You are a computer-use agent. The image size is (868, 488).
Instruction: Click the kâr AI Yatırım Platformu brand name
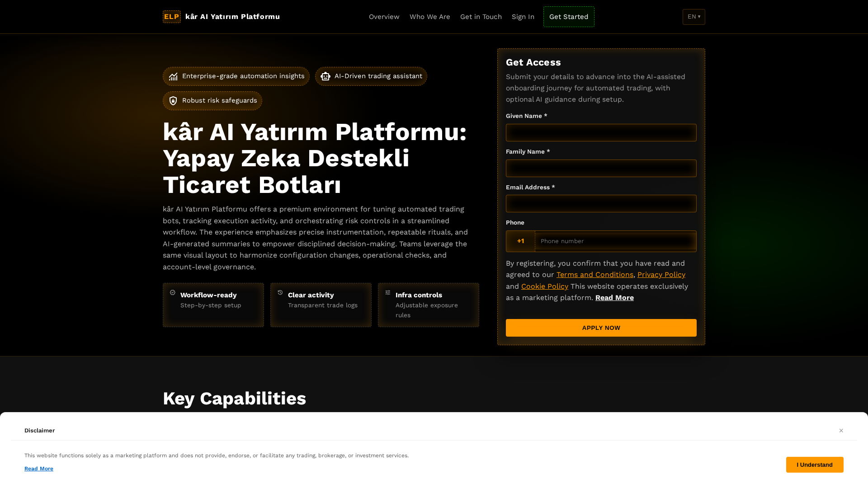coord(233,17)
